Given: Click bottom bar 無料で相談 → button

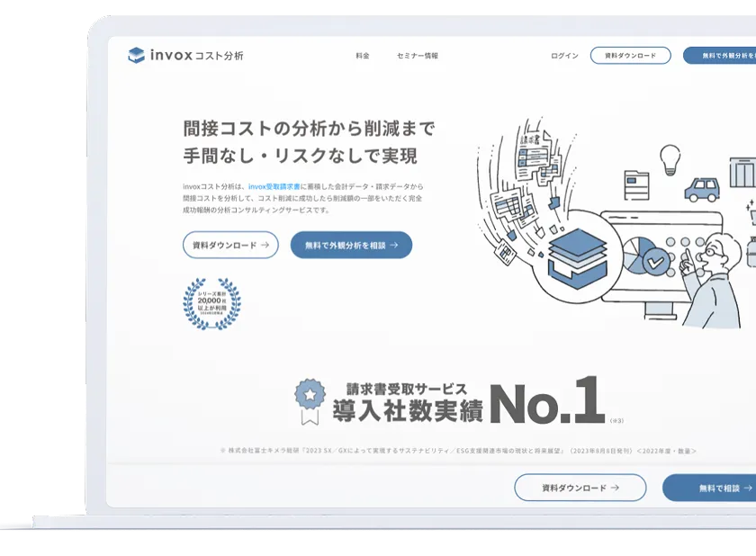Looking at the screenshot, I should click(x=709, y=488).
